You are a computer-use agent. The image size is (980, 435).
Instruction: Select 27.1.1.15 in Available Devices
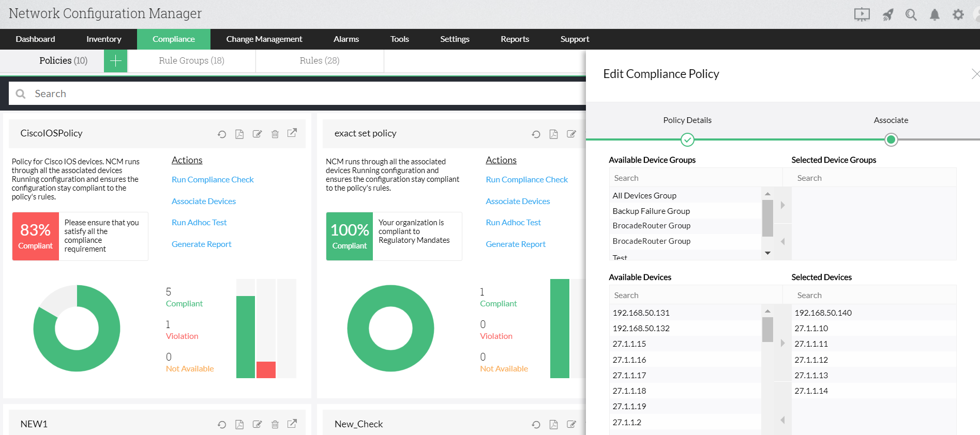pyautogui.click(x=685, y=344)
